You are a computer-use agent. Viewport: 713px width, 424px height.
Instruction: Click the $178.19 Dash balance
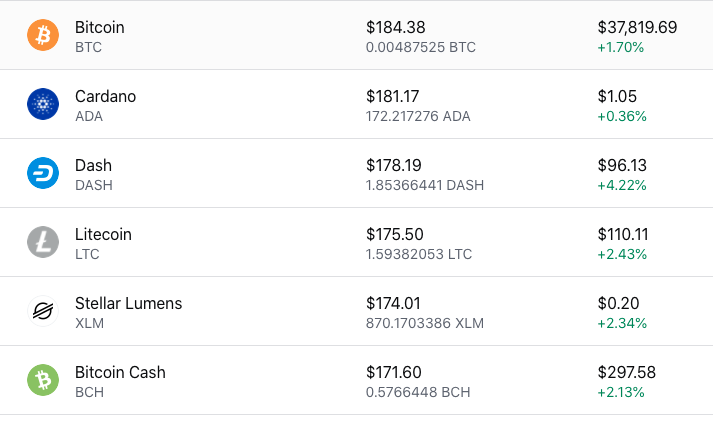coord(394,166)
